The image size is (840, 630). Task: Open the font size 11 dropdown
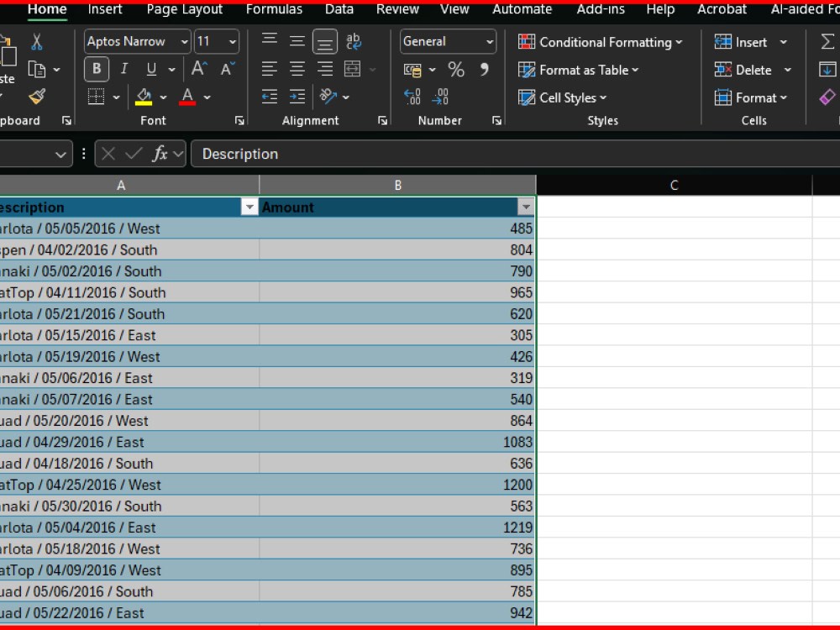[233, 42]
